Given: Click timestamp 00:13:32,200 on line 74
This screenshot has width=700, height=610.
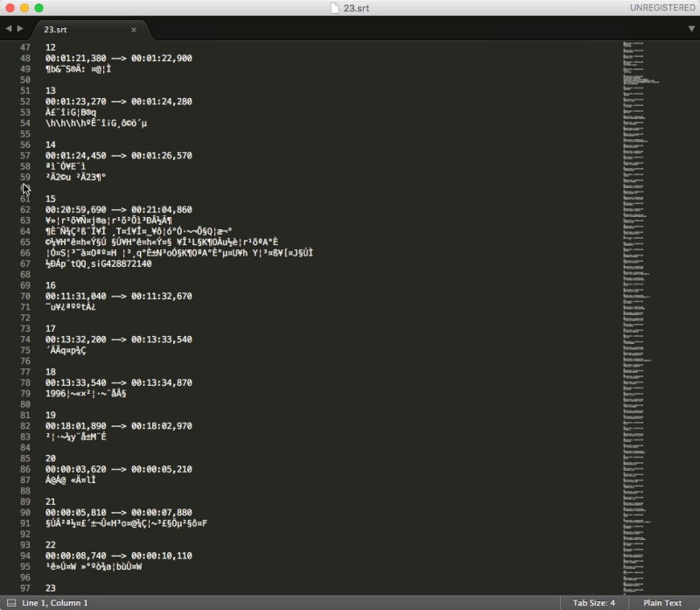Looking at the screenshot, I should tap(76, 340).
